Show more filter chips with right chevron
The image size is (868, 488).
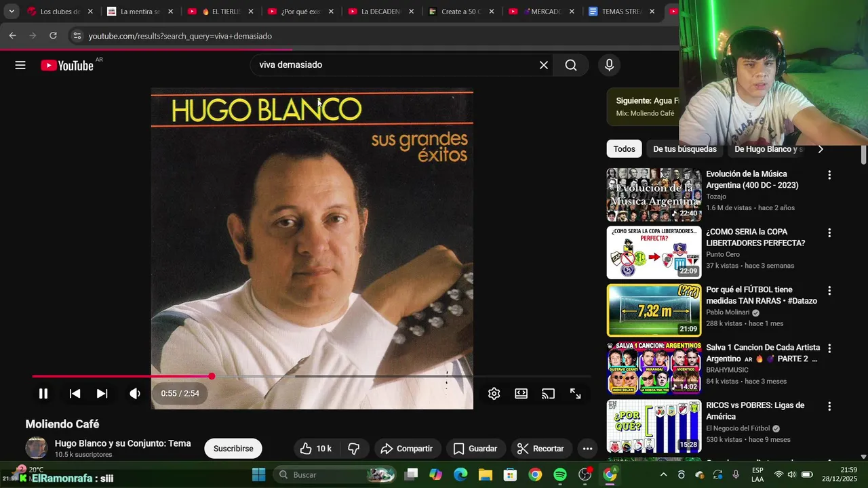click(821, 149)
